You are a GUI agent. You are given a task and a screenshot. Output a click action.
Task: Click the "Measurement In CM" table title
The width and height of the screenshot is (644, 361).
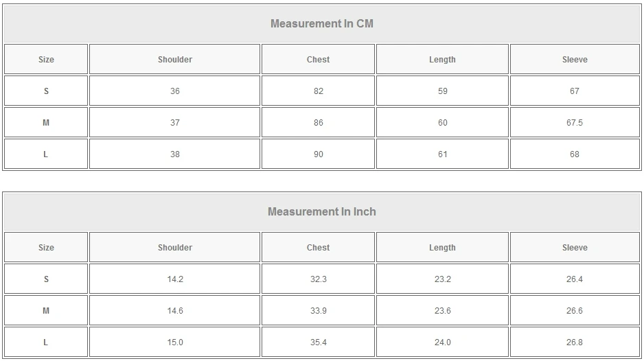(321, 23)
